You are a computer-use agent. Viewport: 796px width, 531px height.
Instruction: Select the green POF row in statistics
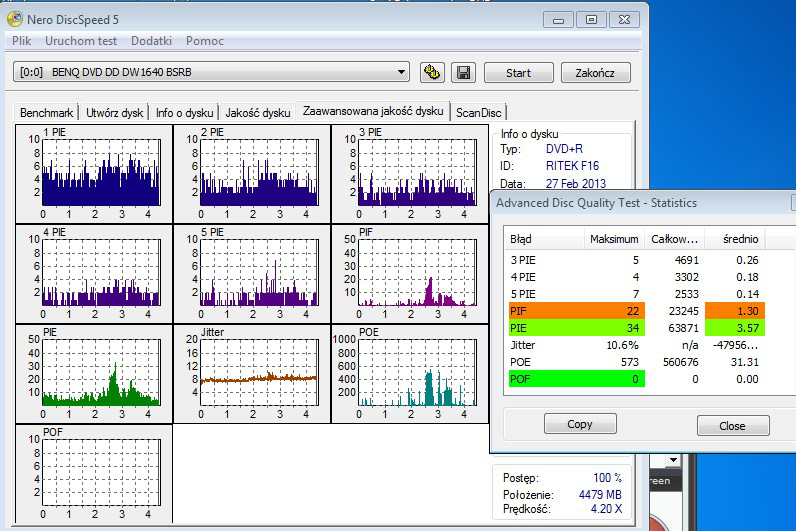pos(635,379)
